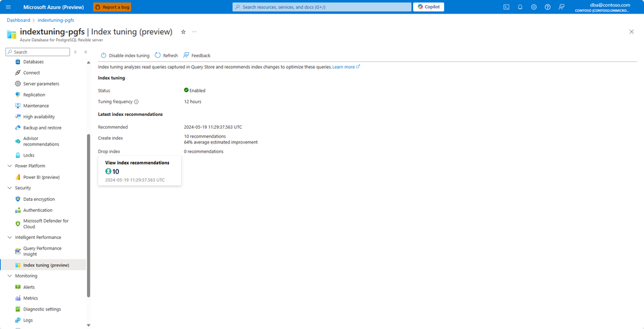The height and width of the screenshot is (329, 644).
Task: Open the help question mark icon
Action: click(547, 7)
